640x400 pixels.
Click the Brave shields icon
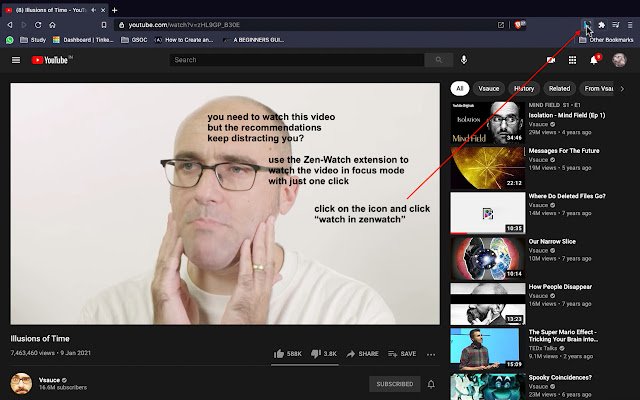coord(519,25)
